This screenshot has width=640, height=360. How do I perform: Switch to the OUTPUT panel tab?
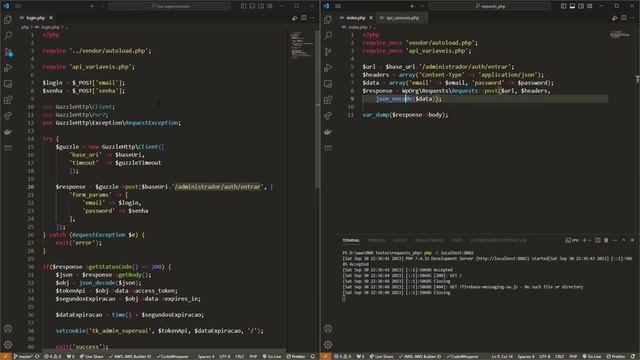point(400,240)
